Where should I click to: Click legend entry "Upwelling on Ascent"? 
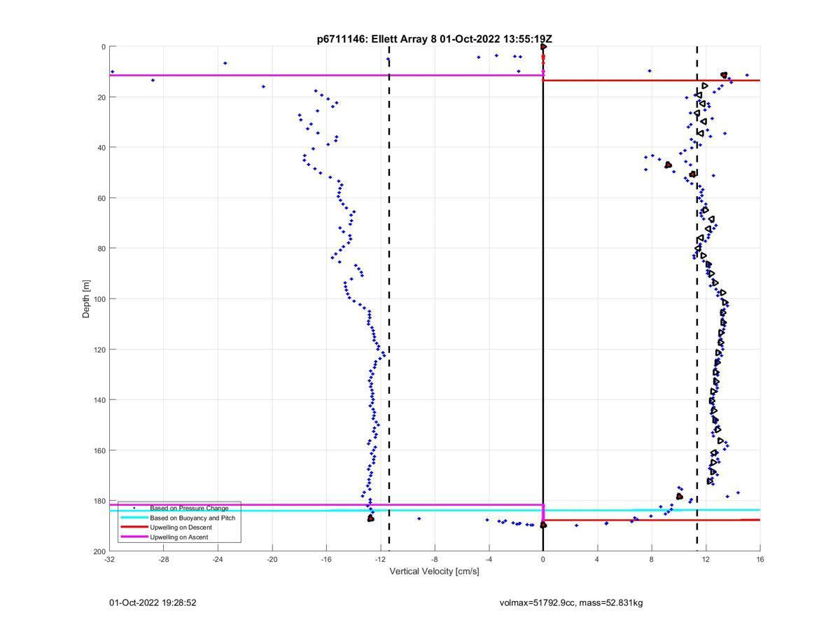coord(178,537)
